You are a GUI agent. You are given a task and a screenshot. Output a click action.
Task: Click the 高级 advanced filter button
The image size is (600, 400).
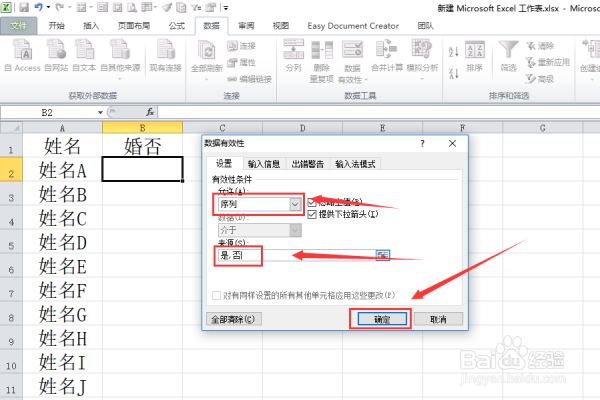coord(540,79)
